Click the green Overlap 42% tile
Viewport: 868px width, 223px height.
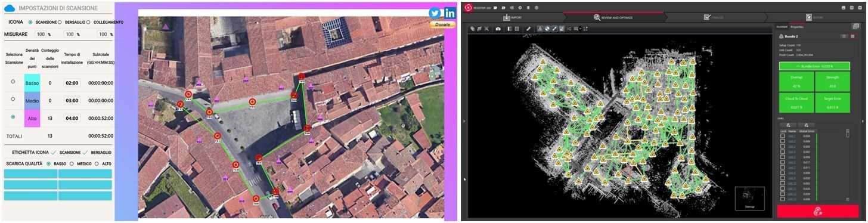(x=797, y=82)
